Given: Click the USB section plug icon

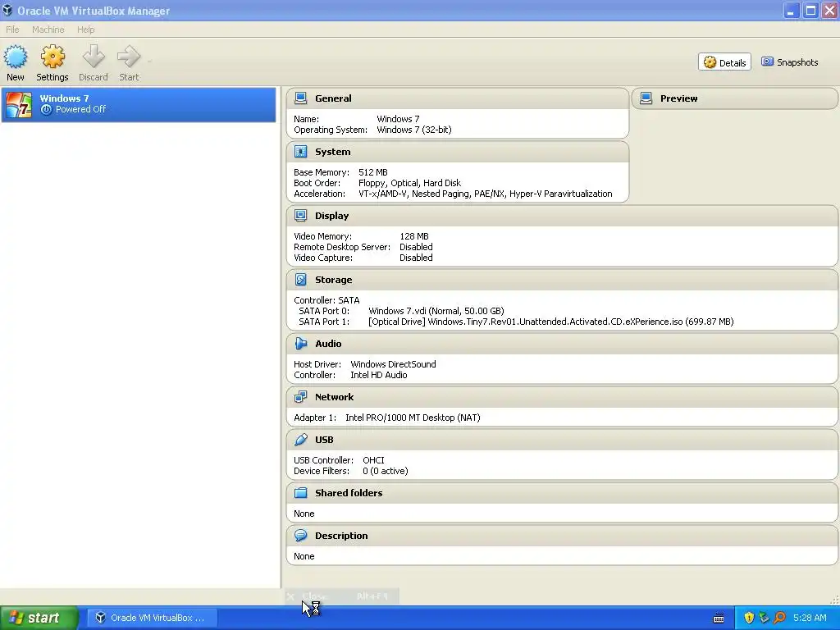Looking at the screenshot, I should pyautogui.click(x=300, y=440).
